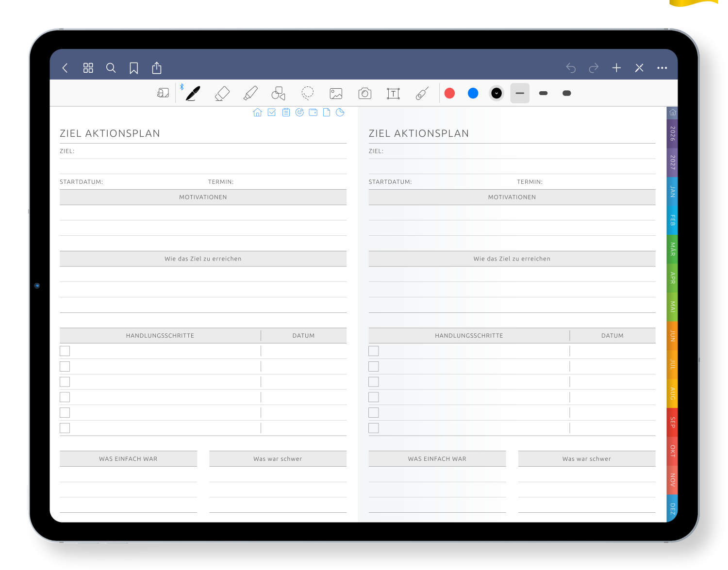Insert an image with the picture tool
The image size is (728, 570).
pyautogui.click(x=336, y=93)
